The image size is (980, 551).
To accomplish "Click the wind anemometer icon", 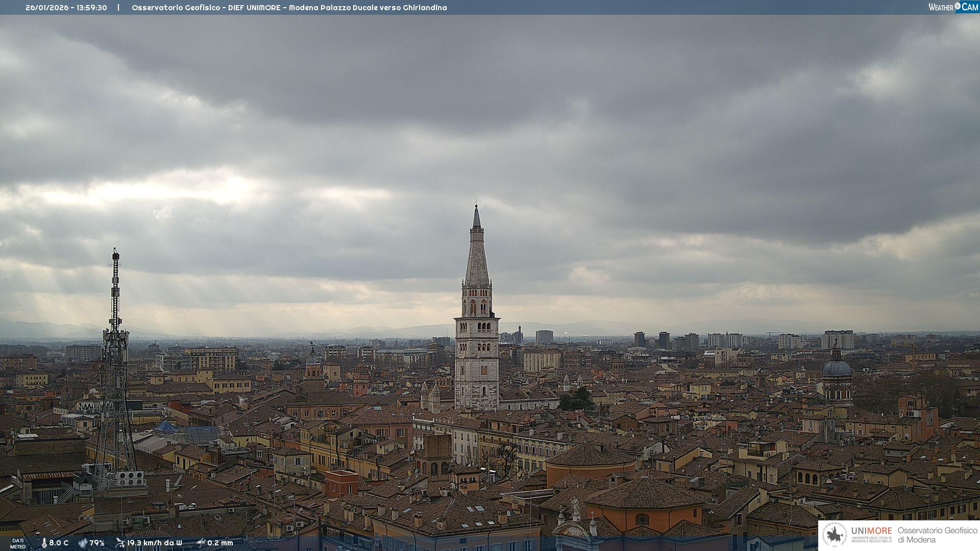I will pyautogui.click(x=120, y=542).
